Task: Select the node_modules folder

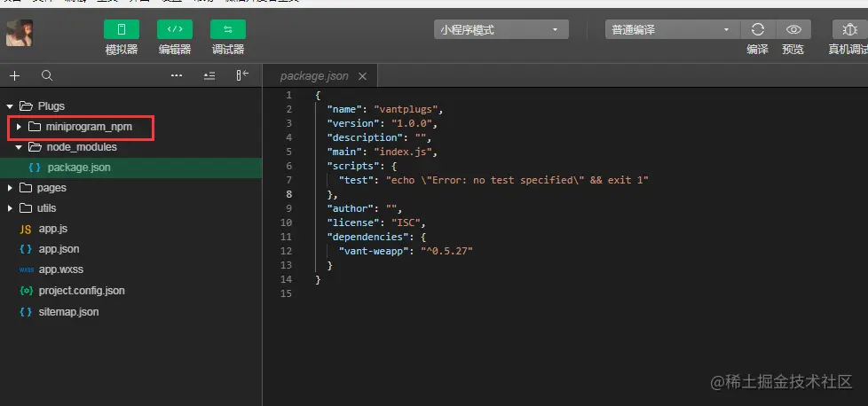Action: (x=82, y=147)
